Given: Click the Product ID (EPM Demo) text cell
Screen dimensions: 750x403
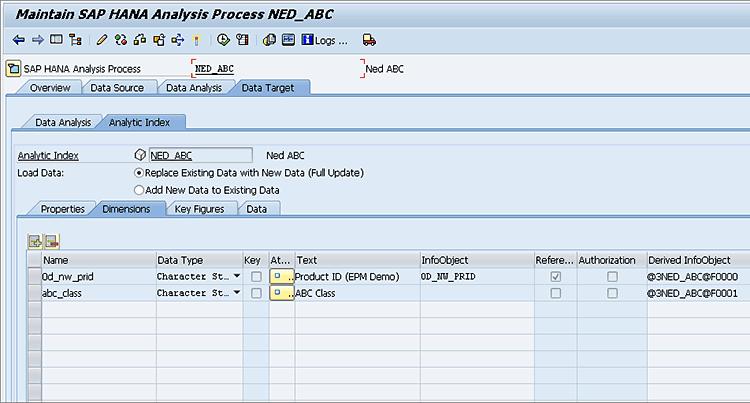Looking at the screenshot, I should (x=357, y=277).
